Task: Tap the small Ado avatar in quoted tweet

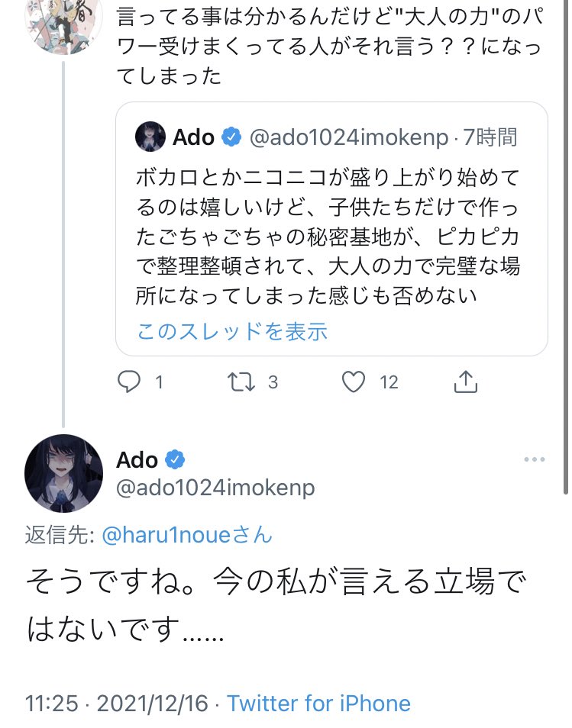Action: click(x=150, y=137)
